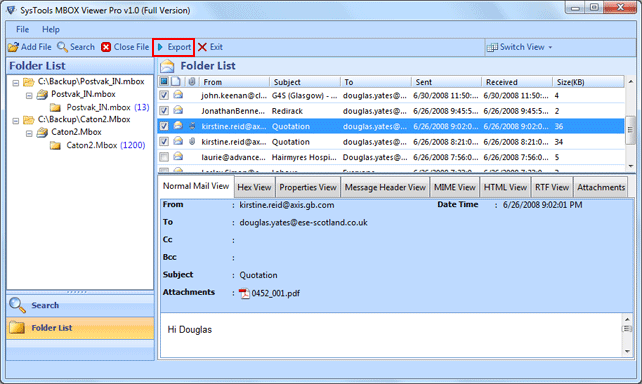Screen dimensions: 642x384
Task: Open the Switch View dropdown arrow
Action: click(550, 47)
